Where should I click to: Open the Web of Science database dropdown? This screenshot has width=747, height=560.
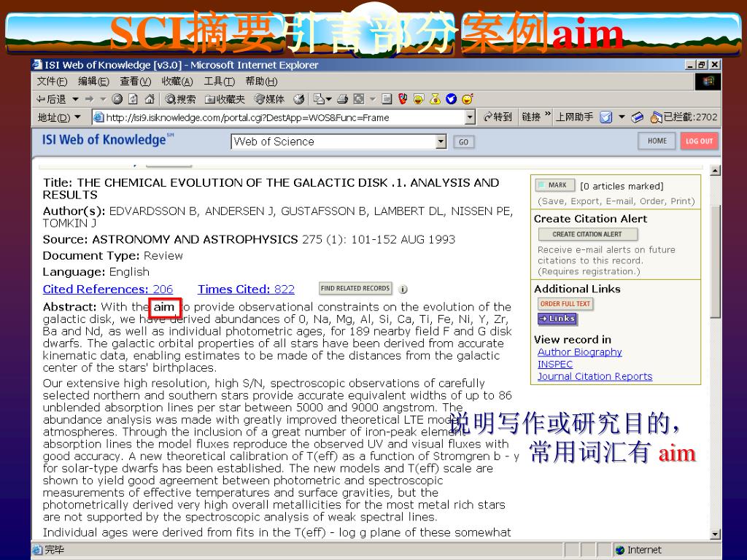point(441,141)
